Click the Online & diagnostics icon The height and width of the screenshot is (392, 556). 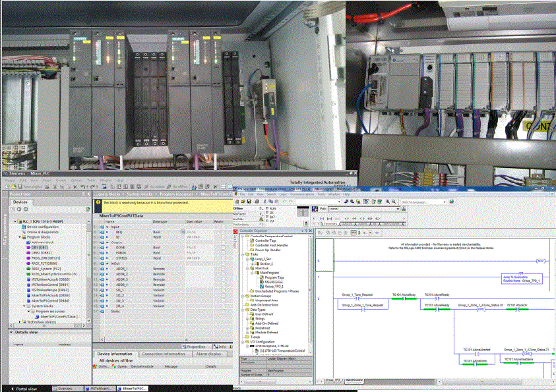(24, 232)
